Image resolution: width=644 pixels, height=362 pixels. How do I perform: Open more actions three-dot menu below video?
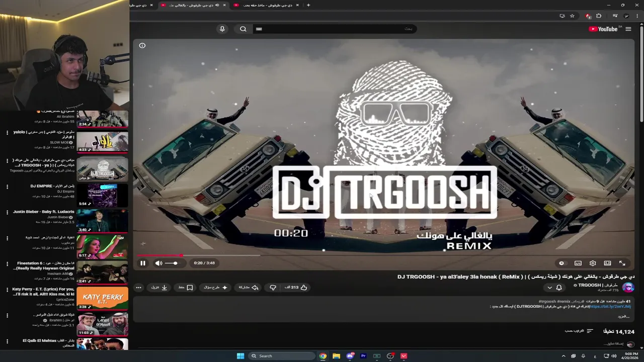coord(138,288)
